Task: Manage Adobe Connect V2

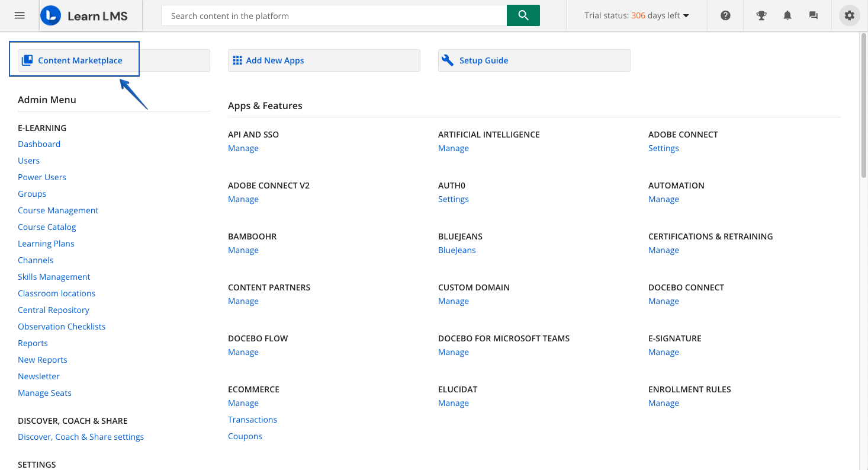Action: coord(243,199)
